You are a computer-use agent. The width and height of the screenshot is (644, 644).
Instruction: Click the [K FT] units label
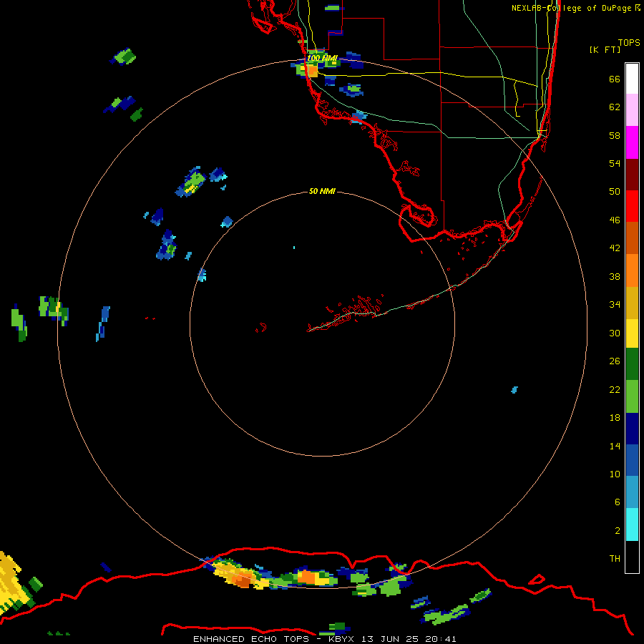coord(605,49)
